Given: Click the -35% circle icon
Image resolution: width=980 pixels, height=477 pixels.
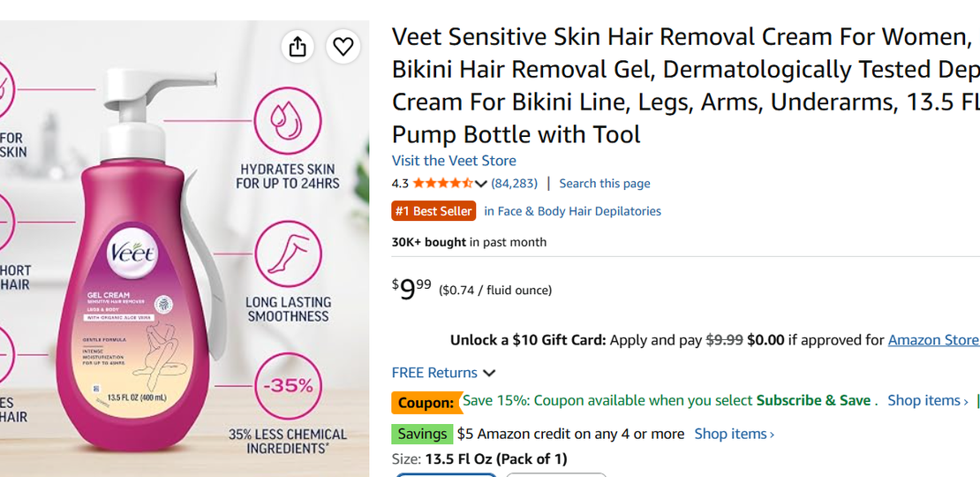Looking at the screenshot, I should [288, 386].
